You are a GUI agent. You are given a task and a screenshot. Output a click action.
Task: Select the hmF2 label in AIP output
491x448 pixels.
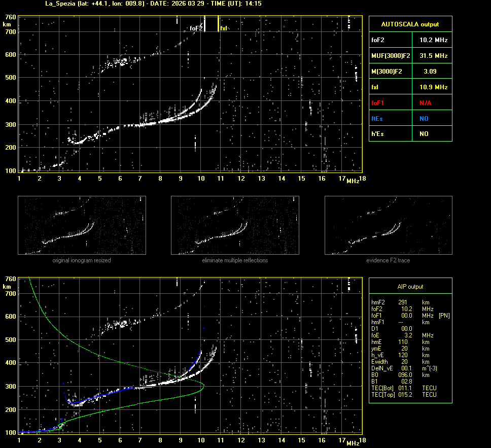379,302
